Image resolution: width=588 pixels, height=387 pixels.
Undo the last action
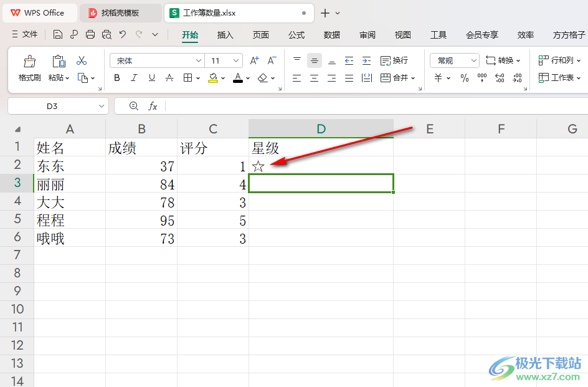(123, 34)
